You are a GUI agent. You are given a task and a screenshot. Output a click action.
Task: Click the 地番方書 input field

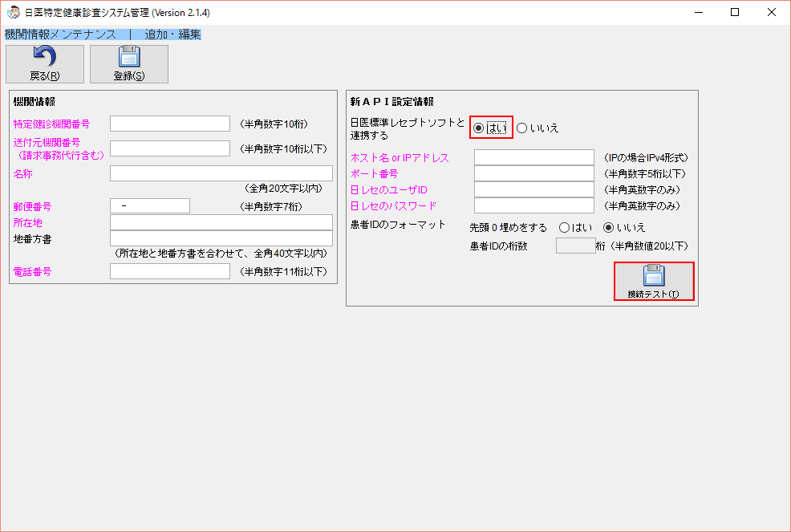(x=221, y=238)
